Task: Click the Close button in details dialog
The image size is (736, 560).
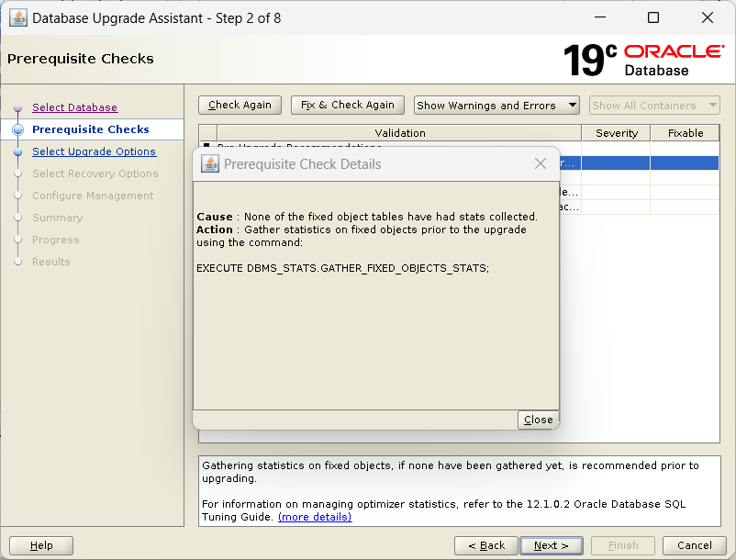Action: click(538, 420)
